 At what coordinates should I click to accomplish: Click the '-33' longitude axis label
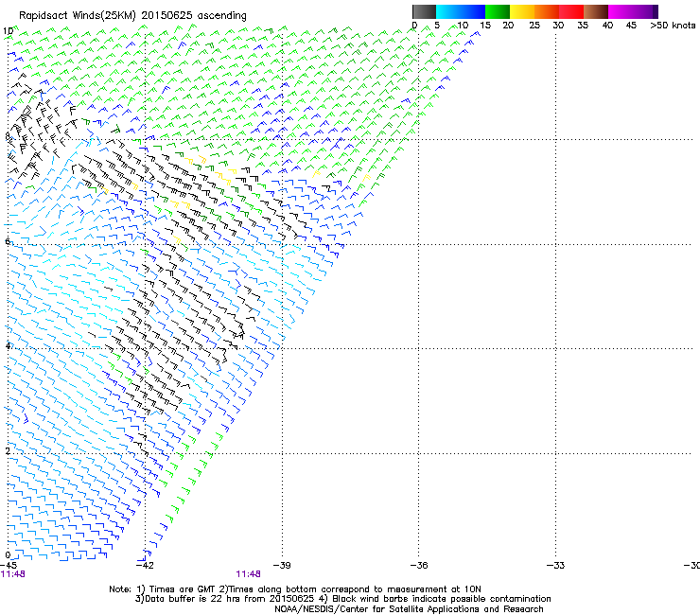[556, 566]
